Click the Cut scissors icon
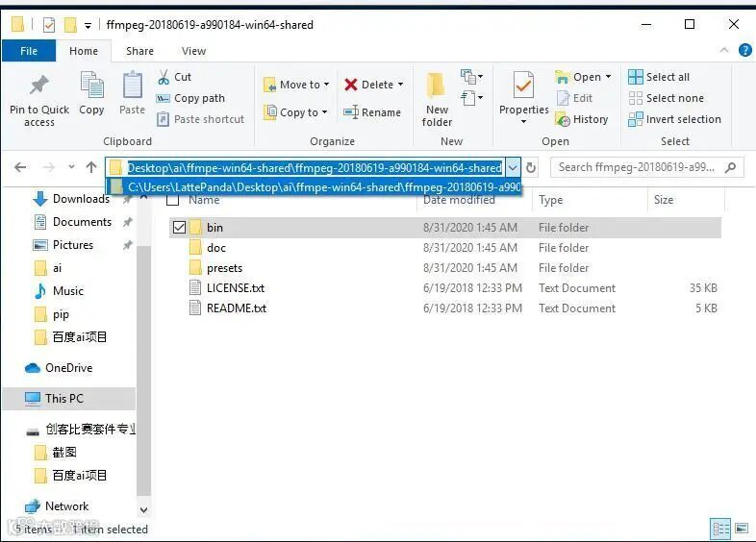 click(x=164, y=77)
